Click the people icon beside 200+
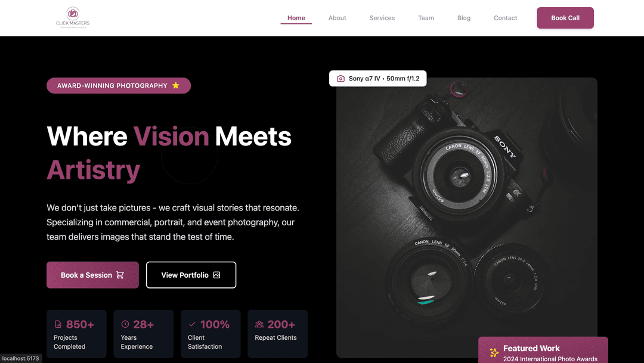 tap(259, 324)
